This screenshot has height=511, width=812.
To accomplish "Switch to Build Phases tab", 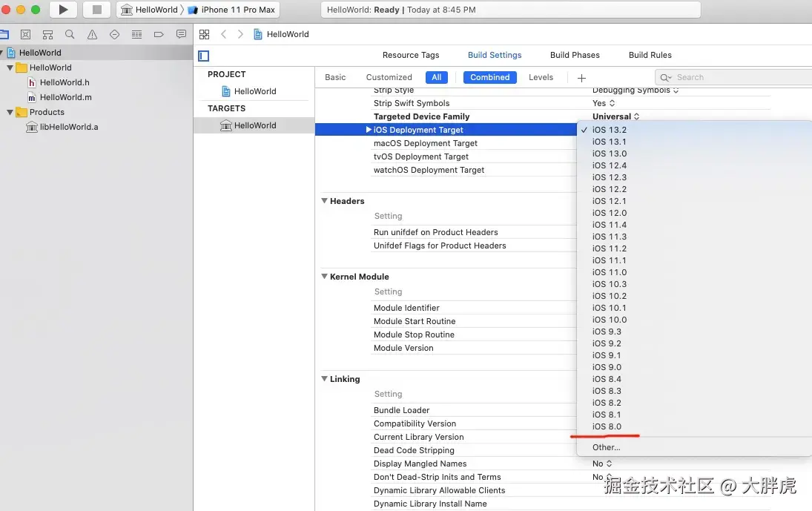I will (x=575, y=55).
